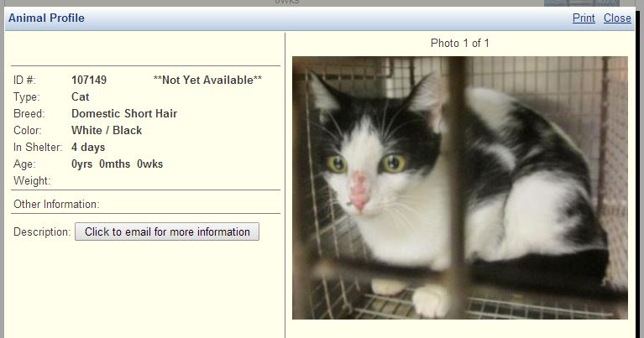Click the Breed label
The height and width of the screenshot is (338, 644).
point(29,113)
